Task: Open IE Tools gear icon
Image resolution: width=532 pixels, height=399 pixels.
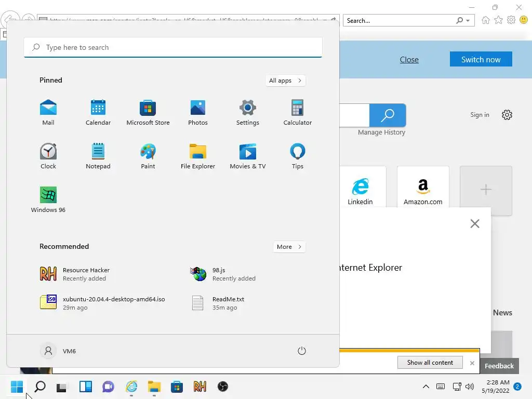Action: 511,20
